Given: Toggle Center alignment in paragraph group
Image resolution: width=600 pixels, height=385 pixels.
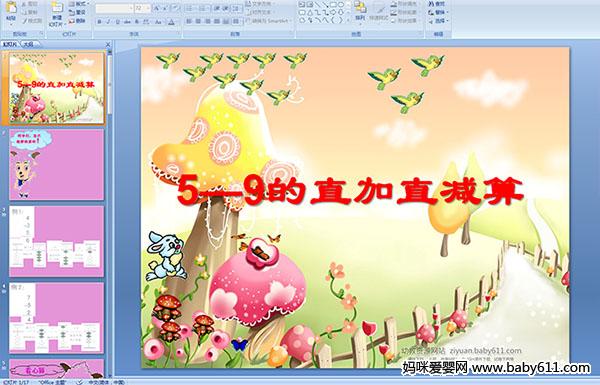Looking at the screenshot, I should 198,21.
